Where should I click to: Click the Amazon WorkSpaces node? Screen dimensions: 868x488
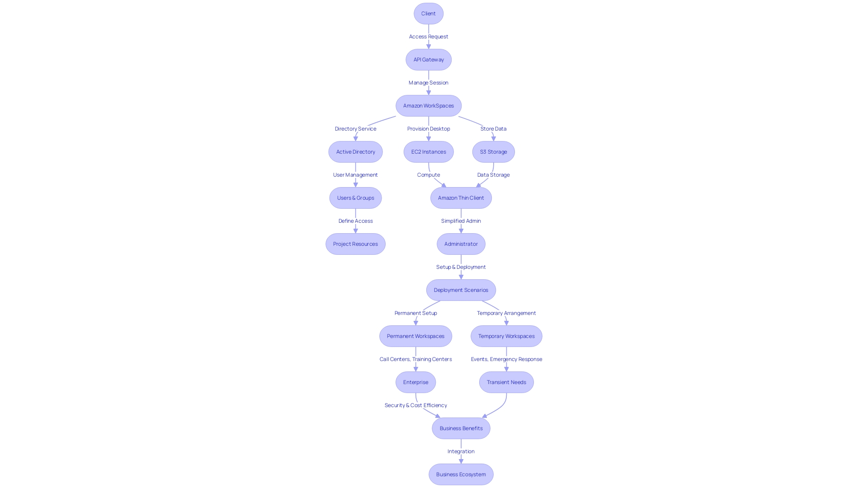pos(428,105)
